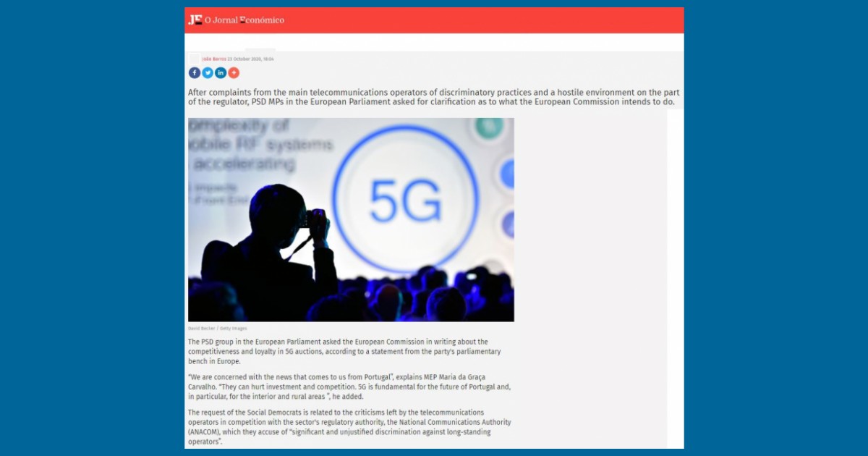Screen dimensions: 868x456
Task: Click paragraph mentioning ANACOM regulator
Action: (x=349, y=427)
